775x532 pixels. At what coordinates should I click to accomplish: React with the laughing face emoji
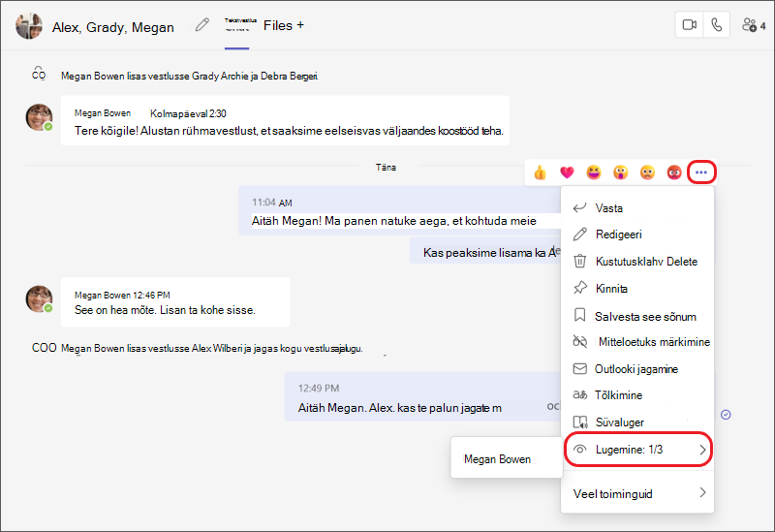[x=594, y=172]
